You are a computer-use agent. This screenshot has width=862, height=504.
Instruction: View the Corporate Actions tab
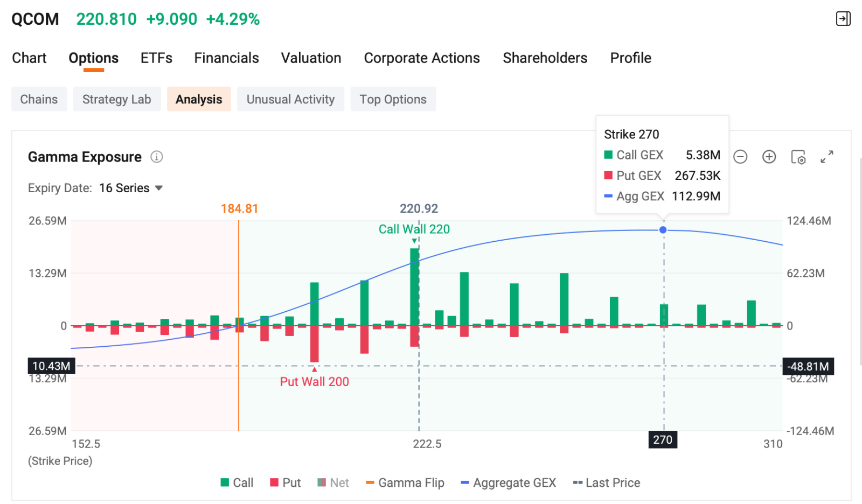(422, 58)
